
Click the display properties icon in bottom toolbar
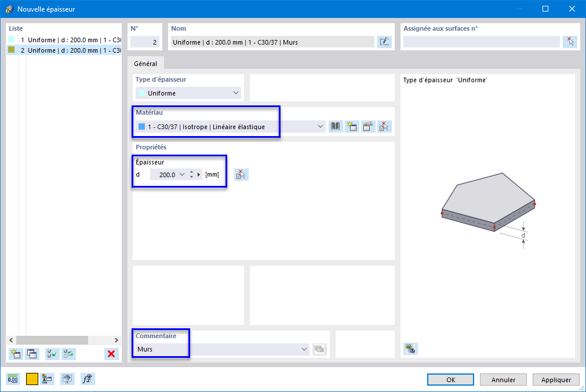pos(47,379)
